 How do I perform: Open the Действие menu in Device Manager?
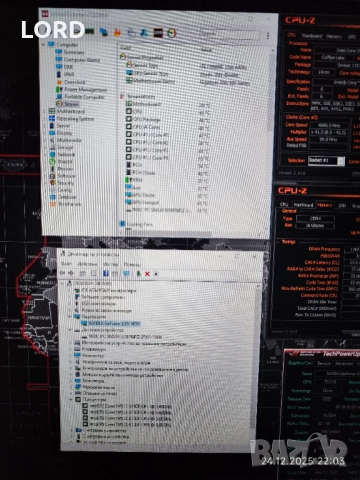[87, 264]
